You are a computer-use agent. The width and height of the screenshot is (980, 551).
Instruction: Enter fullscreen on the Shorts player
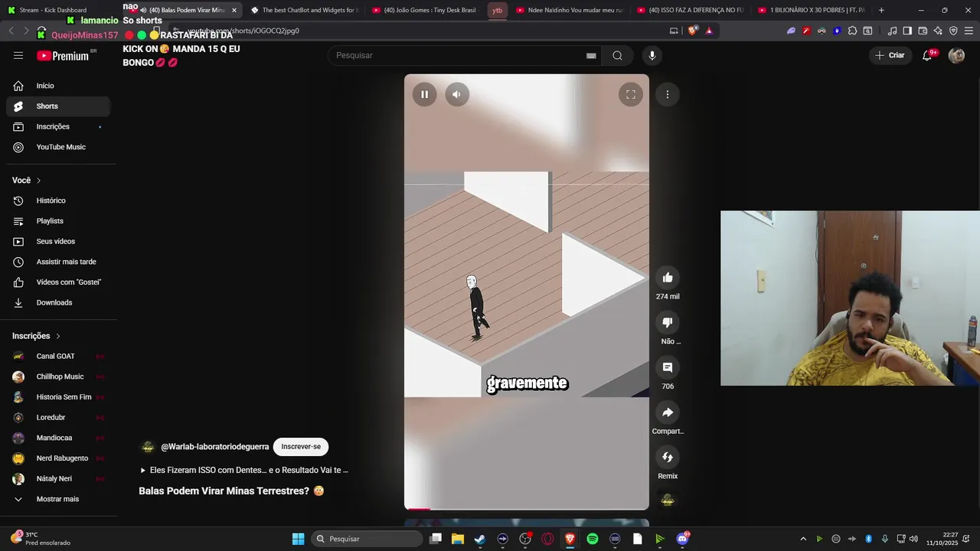631,94
